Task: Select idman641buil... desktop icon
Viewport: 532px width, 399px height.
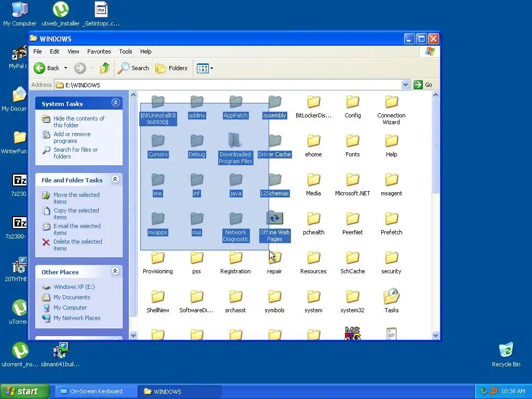Action: 60,354
